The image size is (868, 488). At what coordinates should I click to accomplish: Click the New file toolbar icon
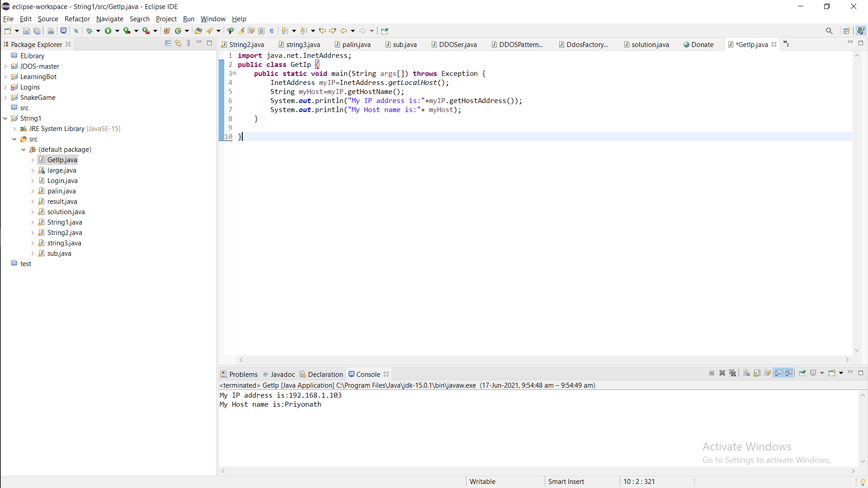pos(8,31)
